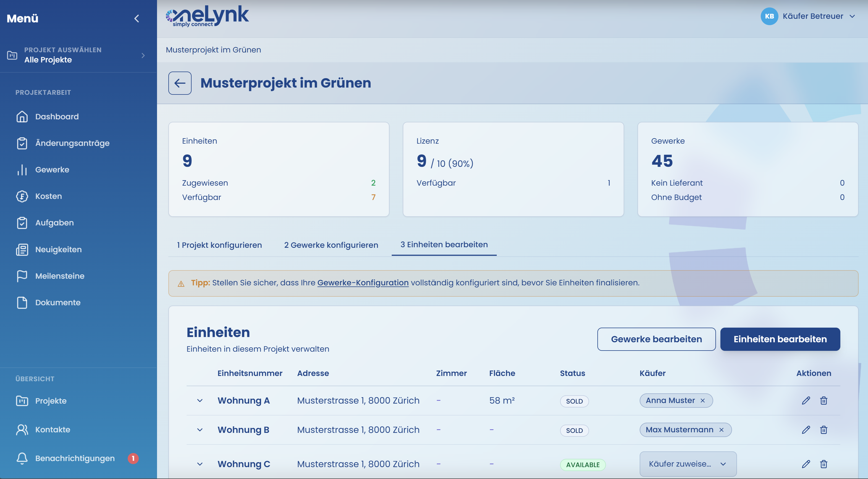Viewport: 868px width, 479px height.
Task: Open the Käufer zuweisen dropdown for Wohnung C
Action: tap(688, 464)
